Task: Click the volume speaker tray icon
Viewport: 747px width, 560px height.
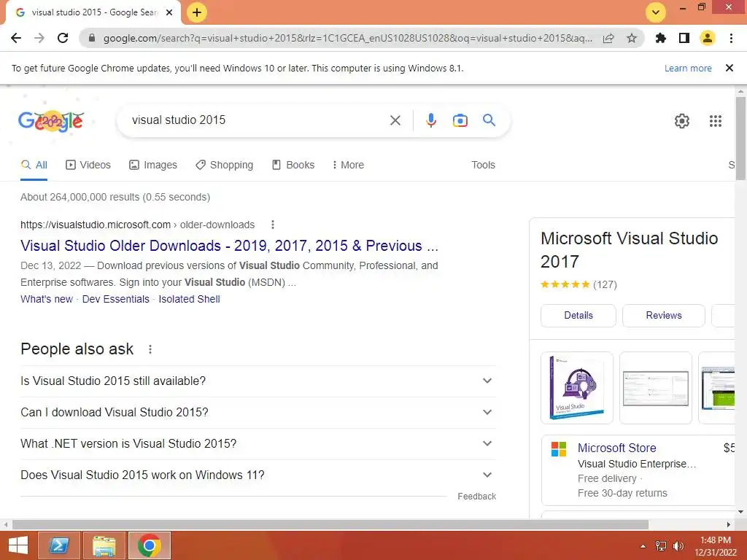Action: point(678,546)
